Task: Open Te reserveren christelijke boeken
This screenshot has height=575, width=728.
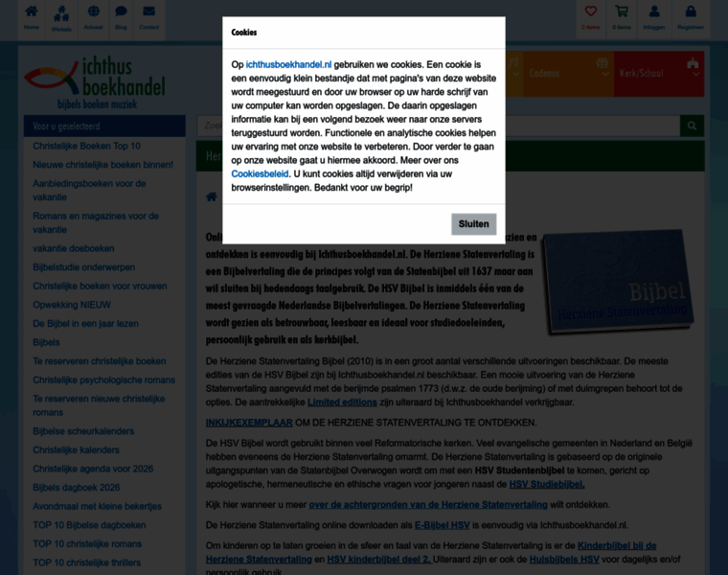Action: click(100, 361)
